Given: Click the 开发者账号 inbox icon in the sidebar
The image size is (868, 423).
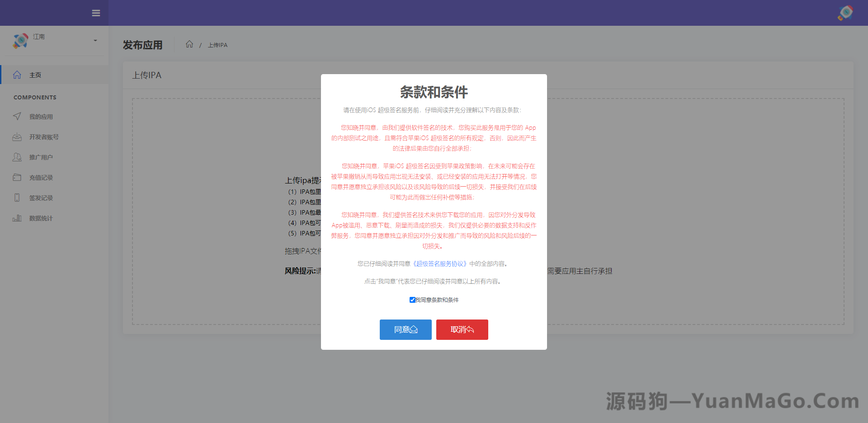Looking at the screenshot, I should [x=17, y=136].
